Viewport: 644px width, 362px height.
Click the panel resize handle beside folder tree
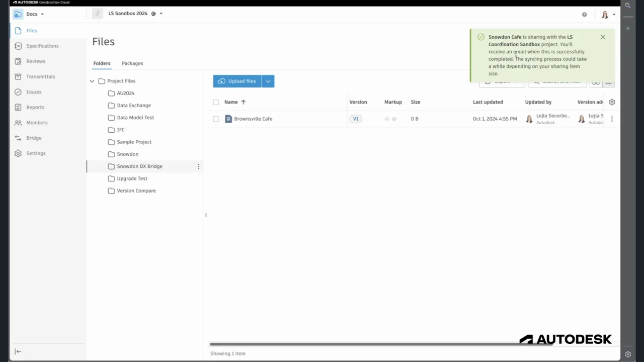point(206,215)
